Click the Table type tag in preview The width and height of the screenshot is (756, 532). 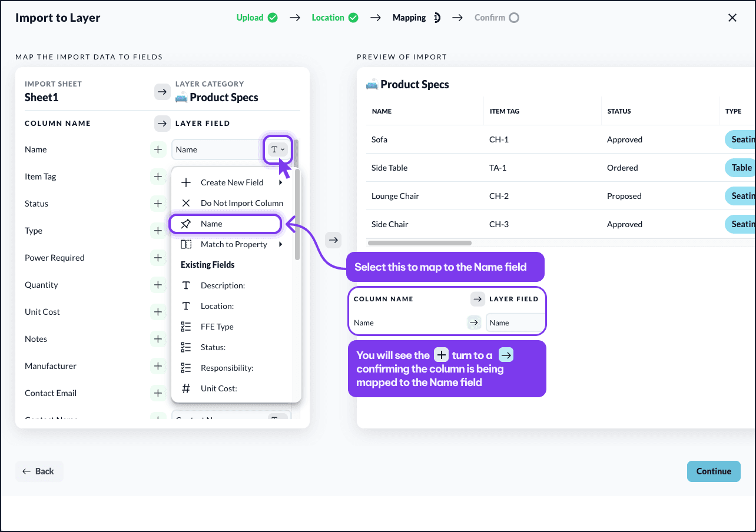tap(740, 168)
